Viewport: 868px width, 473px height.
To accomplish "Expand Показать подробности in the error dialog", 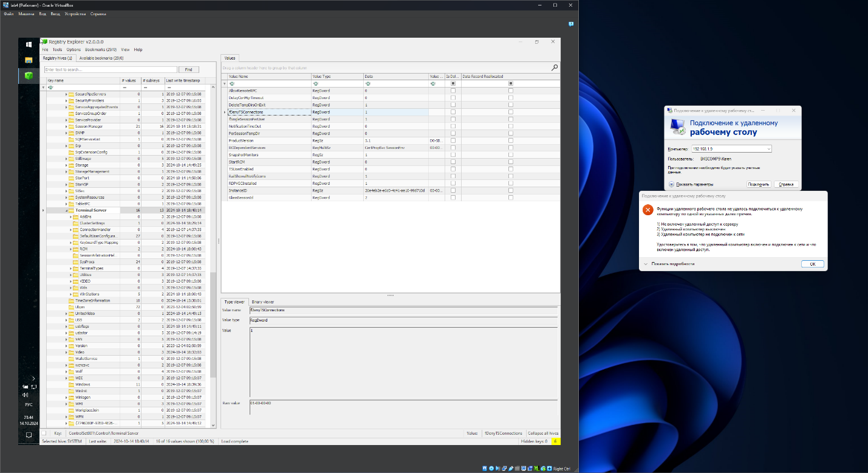I will click(669, 264).
